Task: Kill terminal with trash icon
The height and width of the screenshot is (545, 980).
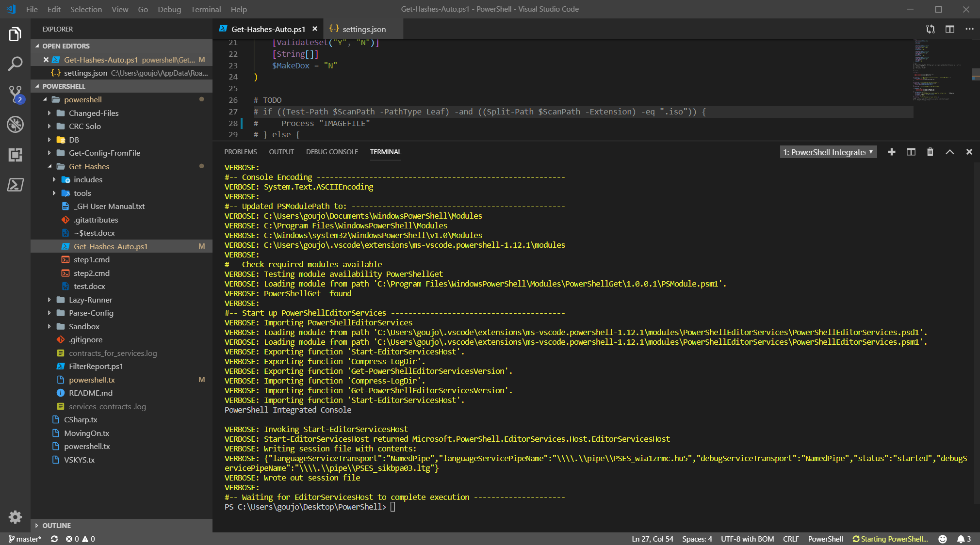Action: pyautogui.click(x=930, y=152)
